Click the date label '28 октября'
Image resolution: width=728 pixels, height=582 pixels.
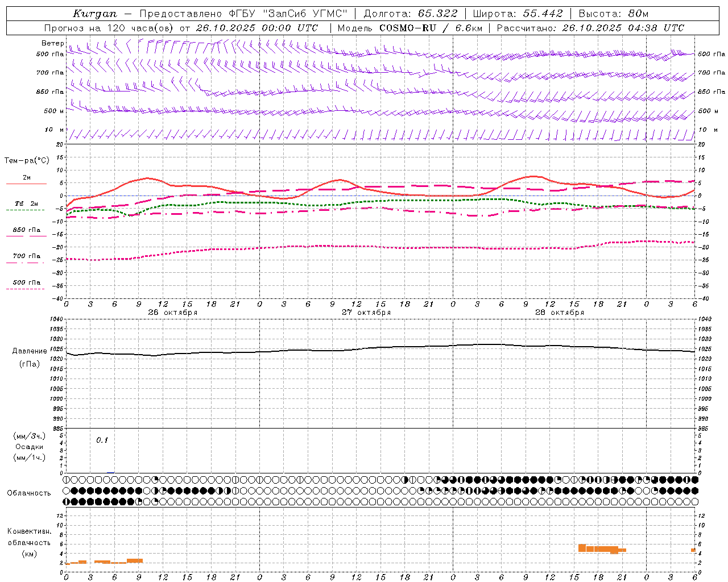point(560,313)
